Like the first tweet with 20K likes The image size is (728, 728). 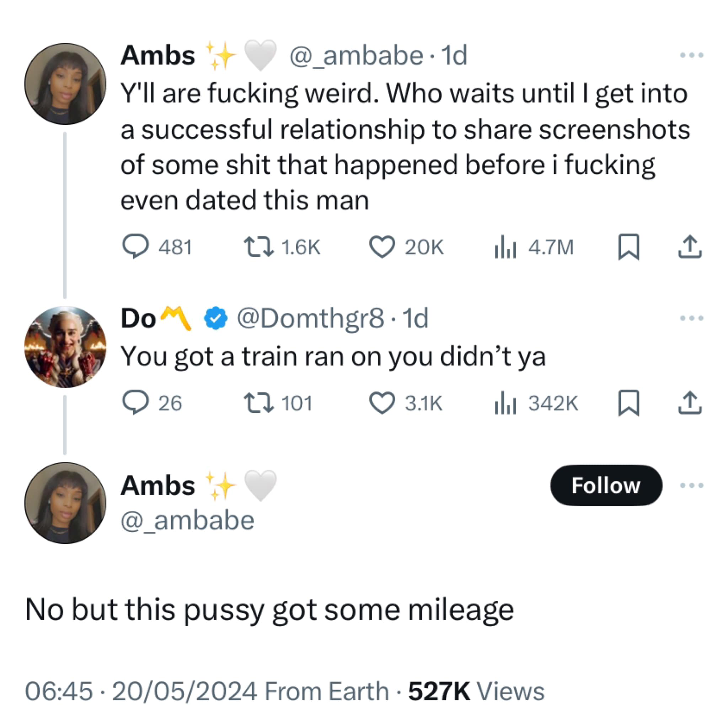click(382, 247)
